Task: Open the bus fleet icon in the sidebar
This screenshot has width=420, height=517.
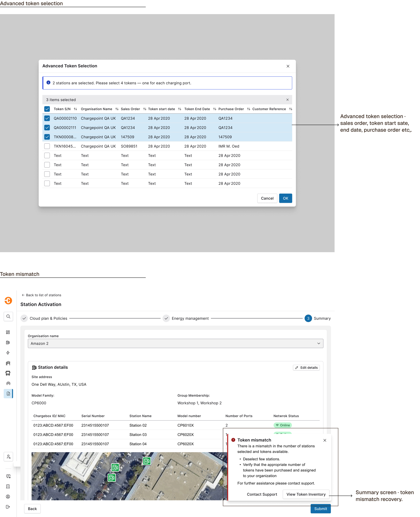Action: (8, 373)
